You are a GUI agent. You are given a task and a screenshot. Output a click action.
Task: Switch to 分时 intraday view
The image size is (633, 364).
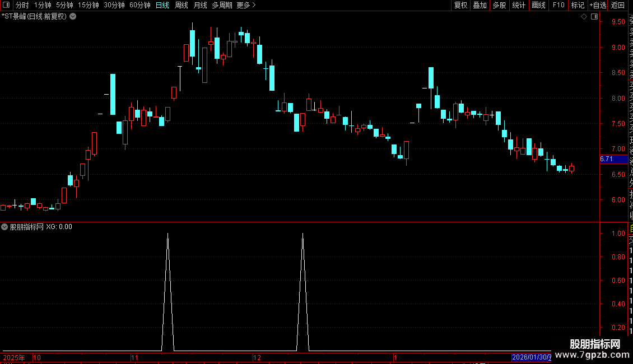coord(22,5)
